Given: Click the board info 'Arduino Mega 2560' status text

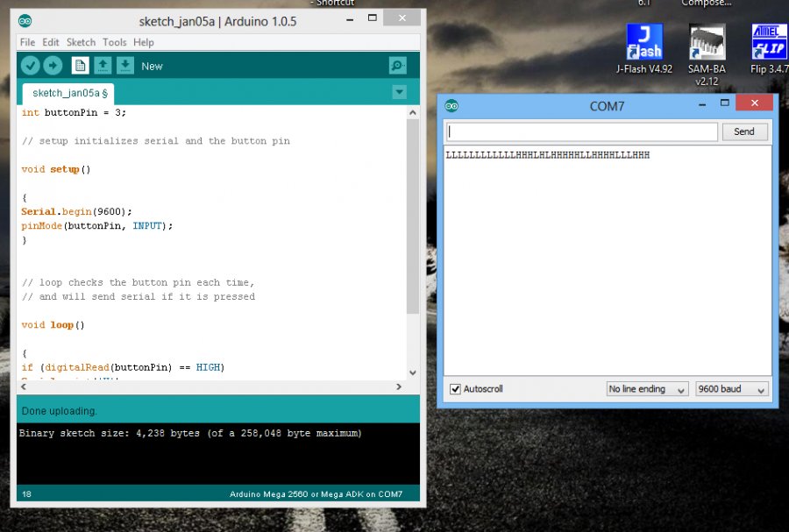Looking at the screenshot, I should point(316,493).
